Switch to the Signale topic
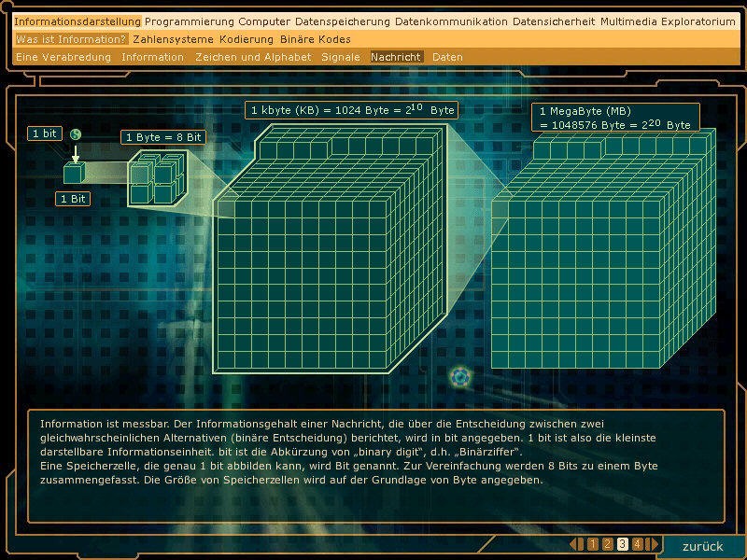This screenshot has width=747, height=560. click(341, 57)
